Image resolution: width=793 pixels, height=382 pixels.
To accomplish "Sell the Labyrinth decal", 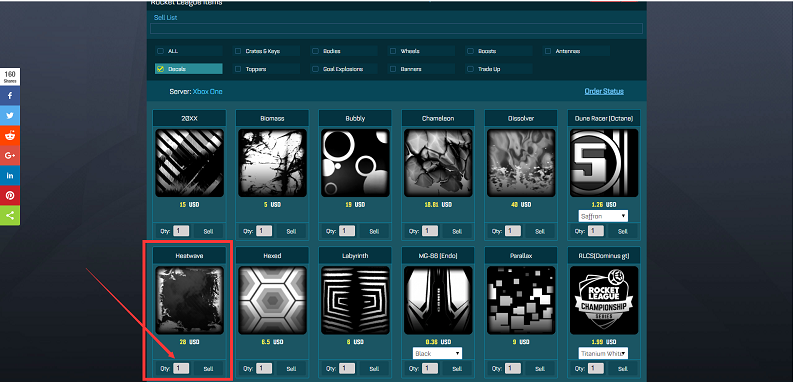I will click(x=374, y=369).
